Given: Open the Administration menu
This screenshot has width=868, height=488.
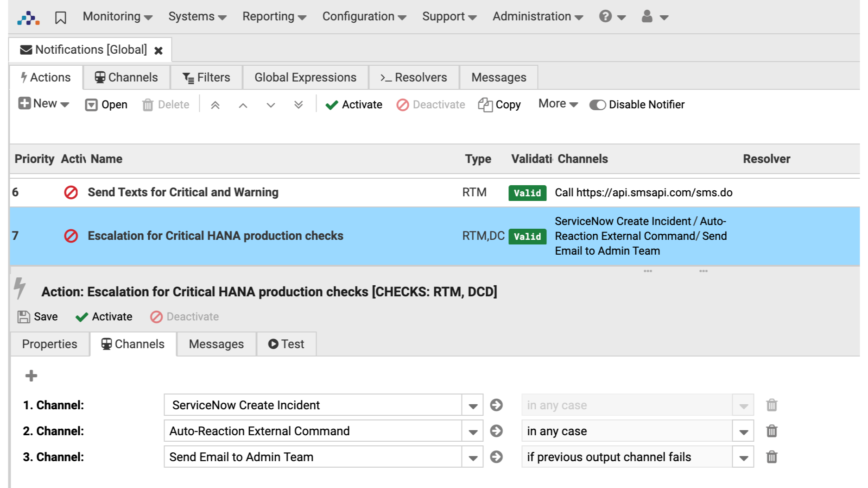Looking at the screenshot, I should (x=538, y=17).
